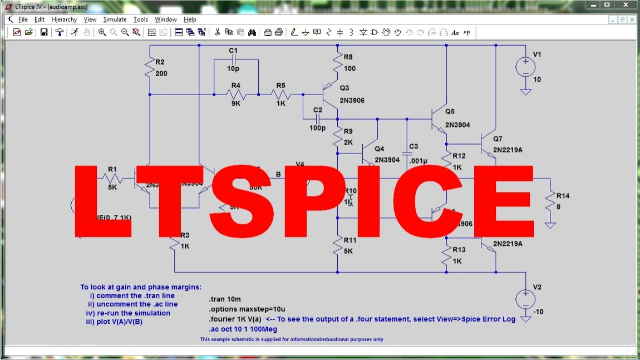Select the Diode component tool
The image size is (640, 360).
[x=363, y=32]
